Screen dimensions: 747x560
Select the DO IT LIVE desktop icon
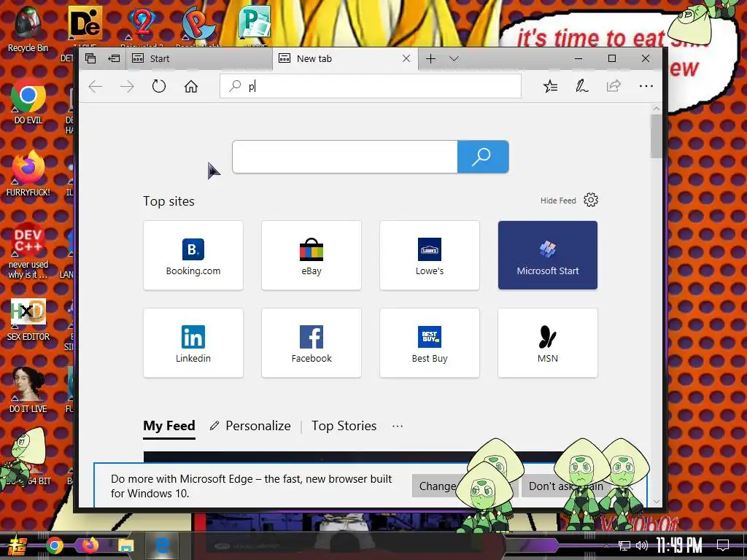point(28,391)
